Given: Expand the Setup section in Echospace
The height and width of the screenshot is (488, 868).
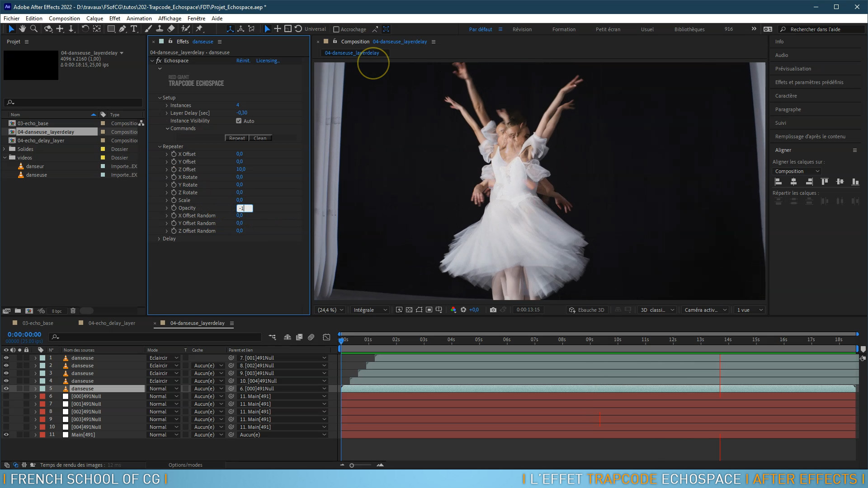Looking at the screenshot, I should coord(160,97).
